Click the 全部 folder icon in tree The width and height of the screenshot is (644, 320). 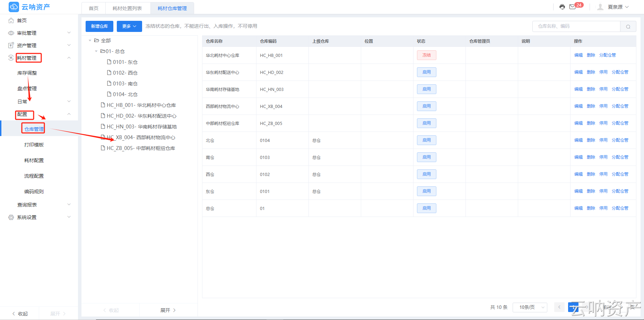(97, 41)
